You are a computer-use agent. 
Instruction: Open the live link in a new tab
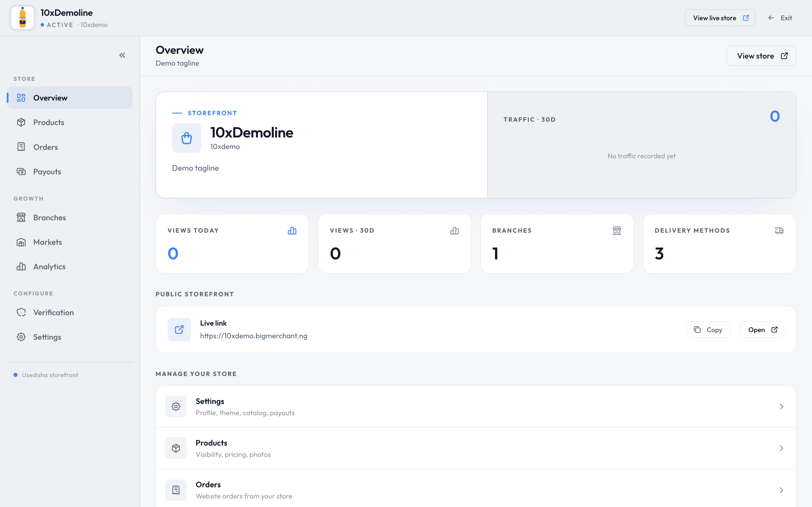click(762, 330)
